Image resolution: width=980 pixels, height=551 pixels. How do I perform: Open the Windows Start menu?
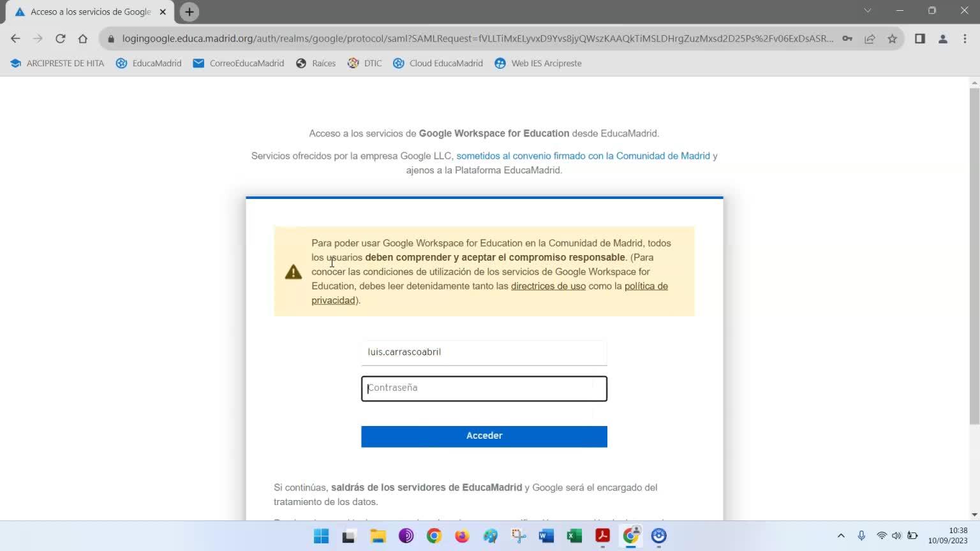pyautogui.click(x=321, y=536)
